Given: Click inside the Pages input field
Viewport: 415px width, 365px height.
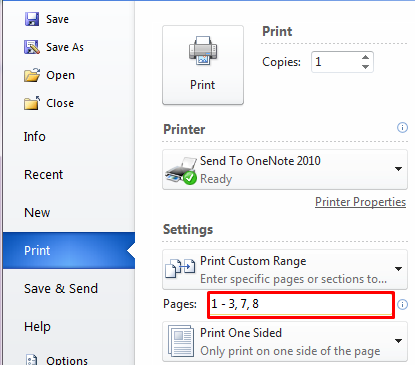Looking at the screenshot, I should click(301, 305).
